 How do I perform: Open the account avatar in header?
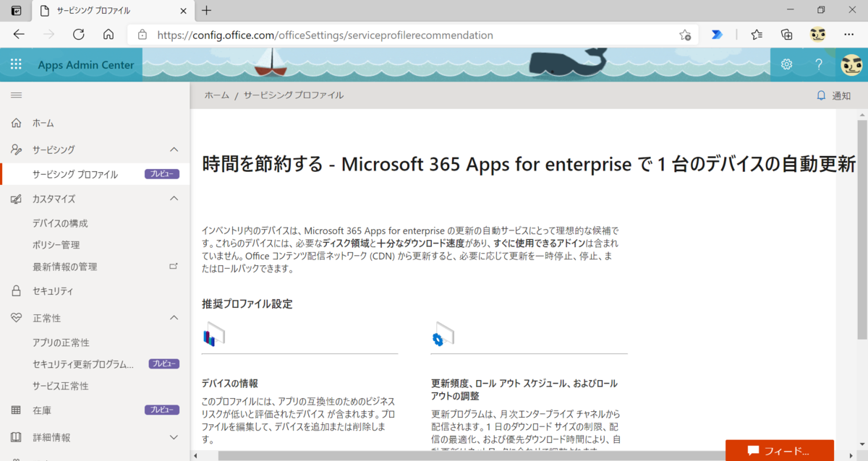tap(851, 64)
